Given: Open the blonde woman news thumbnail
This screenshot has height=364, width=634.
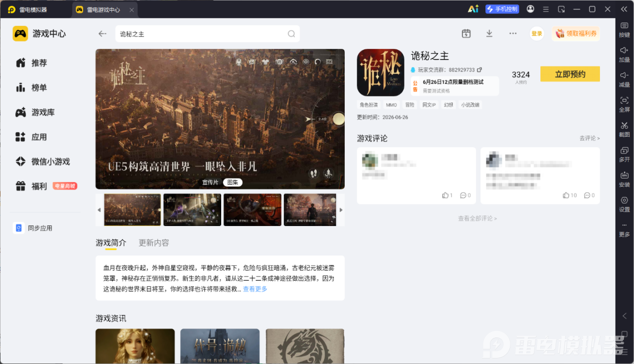Looking at the screenshot, I should coord(135,346).
